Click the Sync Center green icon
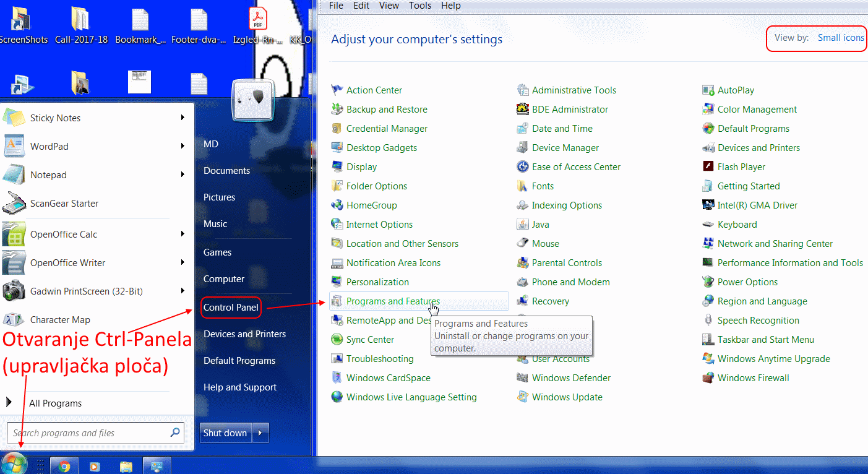The width and height of the screenshot is (868, 474). point(337,339)
